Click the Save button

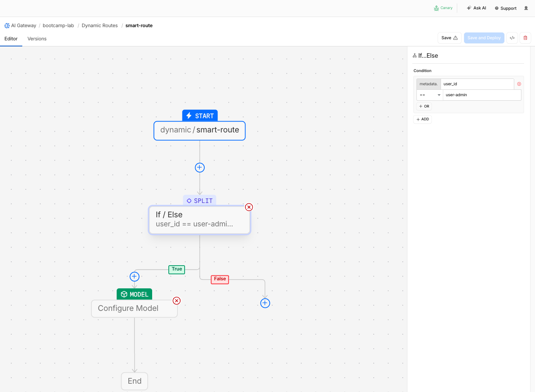point(449,38)
